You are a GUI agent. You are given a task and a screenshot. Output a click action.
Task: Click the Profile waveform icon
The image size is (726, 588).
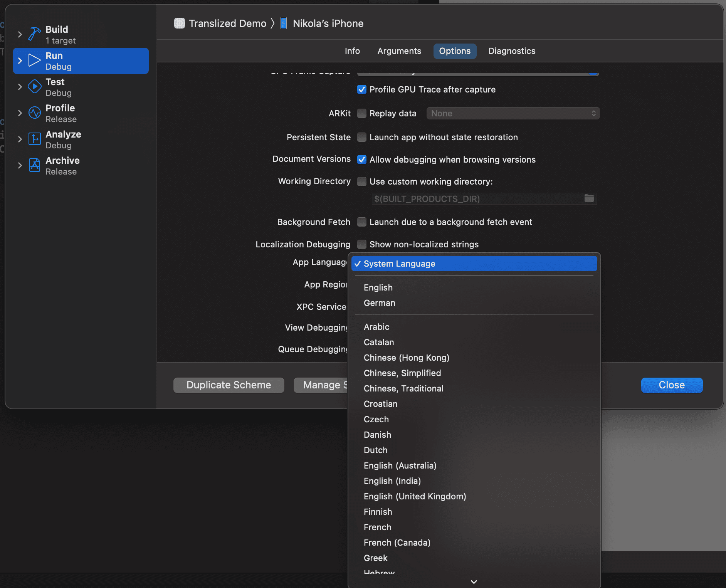(35, 113)
